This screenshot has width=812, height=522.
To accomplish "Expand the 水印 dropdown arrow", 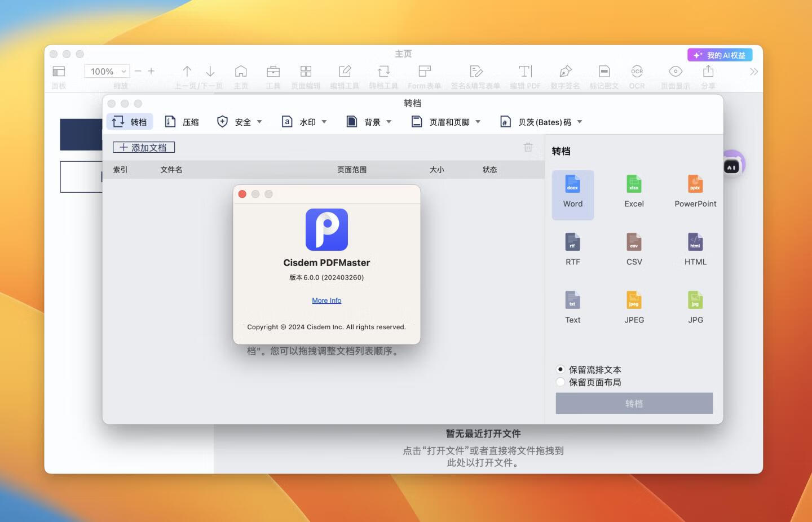I will pyautogui.click(x=324, y=122).
